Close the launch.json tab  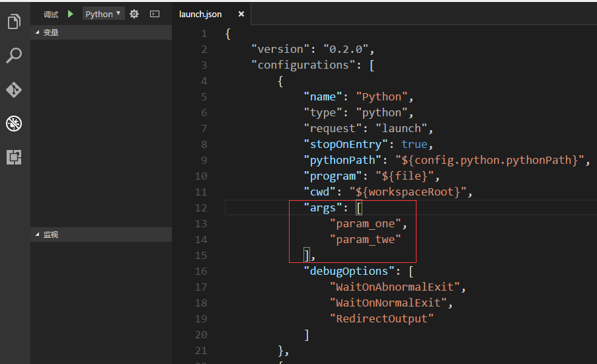[241, 14]
